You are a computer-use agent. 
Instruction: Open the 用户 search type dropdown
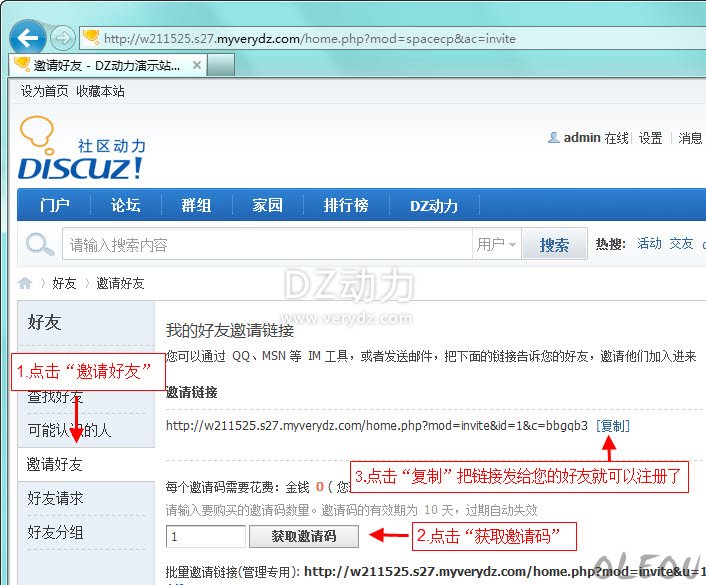pos(497,245)
